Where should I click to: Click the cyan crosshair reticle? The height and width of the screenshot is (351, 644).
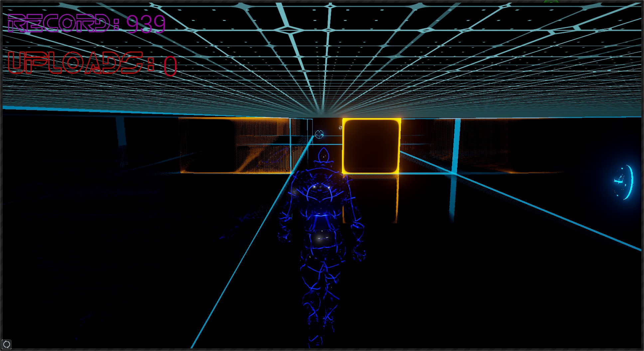[319, 134]
